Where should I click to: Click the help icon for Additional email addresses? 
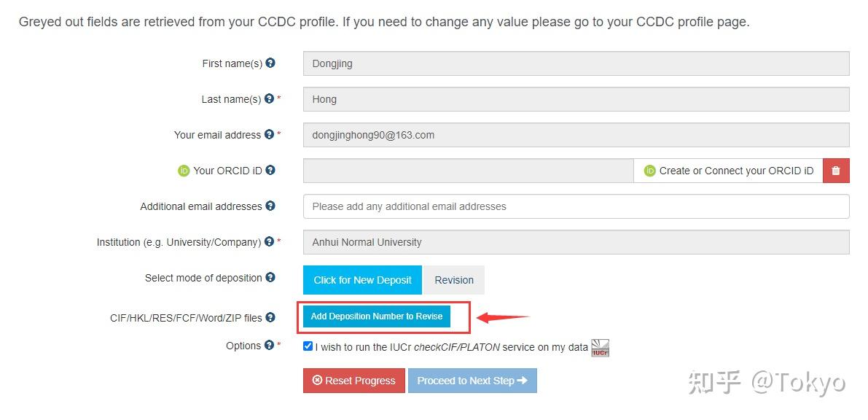(270, 206)
